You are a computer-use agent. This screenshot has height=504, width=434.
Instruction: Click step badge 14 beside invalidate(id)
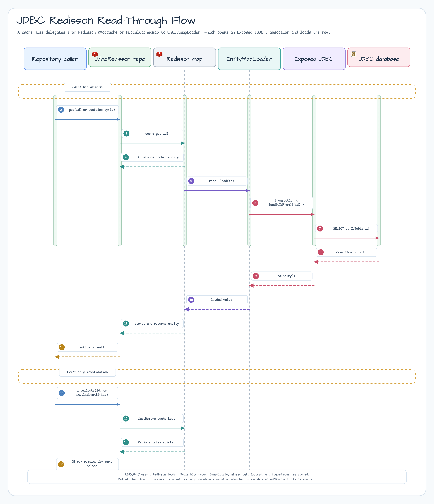(x=62, y=393)
